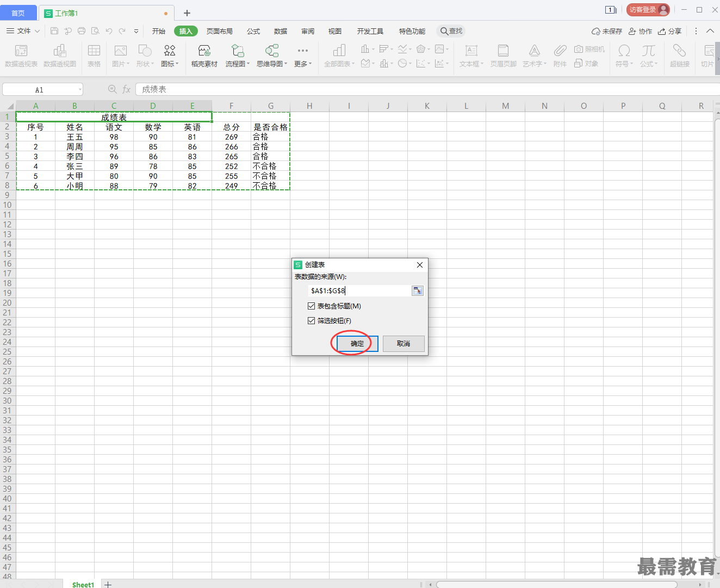Open the 视图 ribbon tab
The height and width of the screenshot is (588, 720).
pos(335,31)
